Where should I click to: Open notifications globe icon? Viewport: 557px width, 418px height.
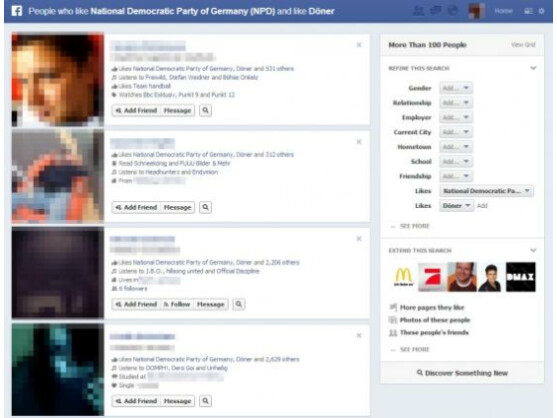pyautogui.click(x=453, y=11)
